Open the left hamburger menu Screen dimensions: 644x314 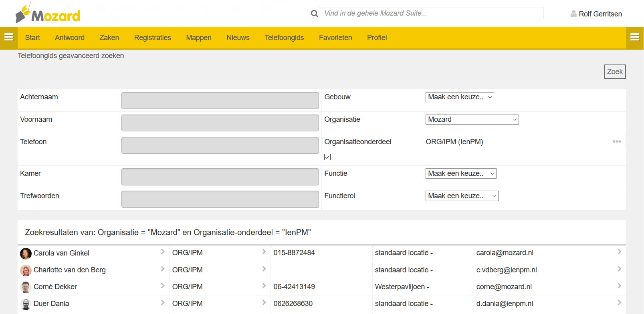tap(8, 38)
